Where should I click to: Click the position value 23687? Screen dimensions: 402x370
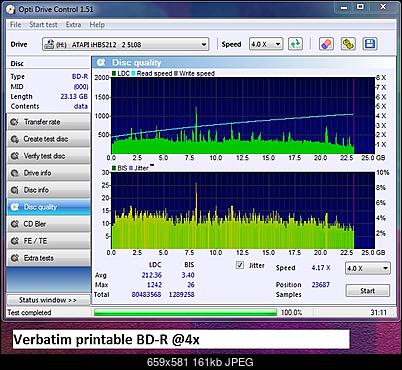pyautogui.click(x=321, y=285)
